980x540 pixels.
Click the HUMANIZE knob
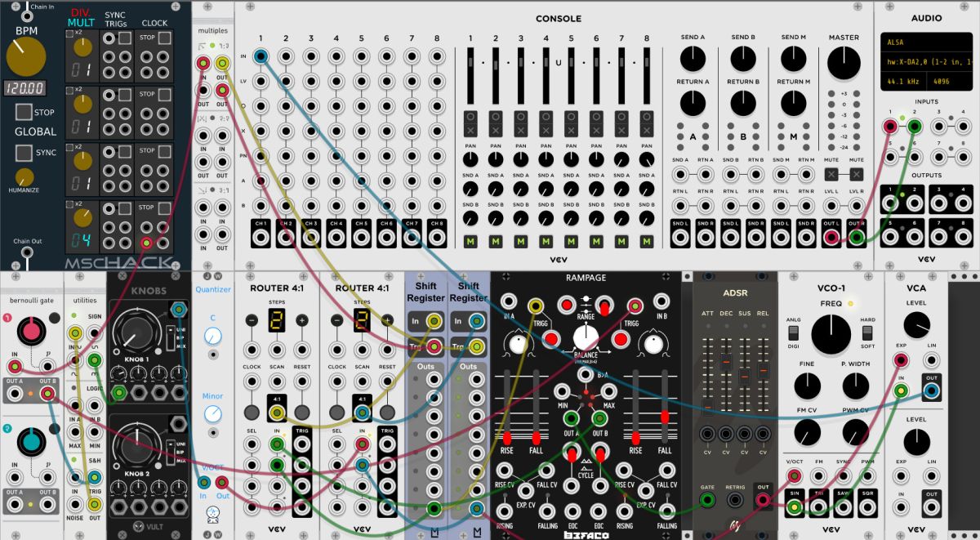(24, 177)
